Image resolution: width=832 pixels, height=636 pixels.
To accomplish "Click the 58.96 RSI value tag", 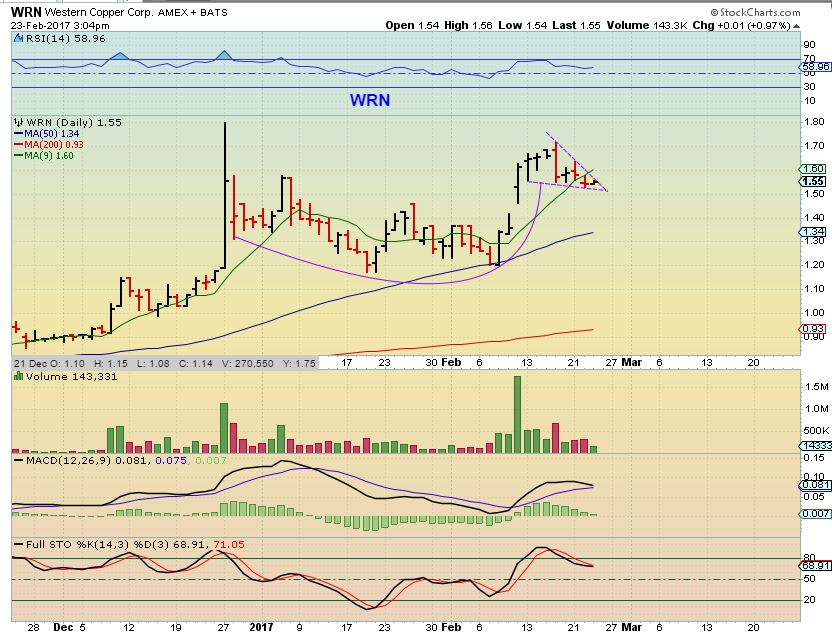I will pyautogui.click(x=815, y=67).
